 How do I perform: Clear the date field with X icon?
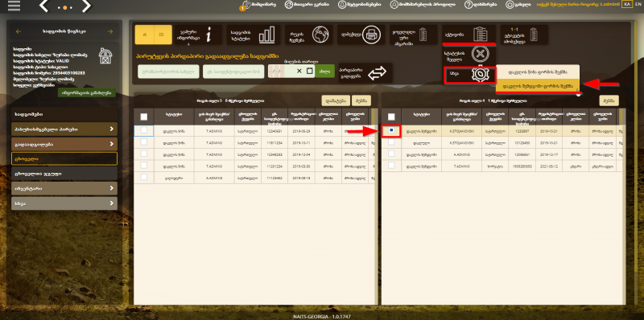(299, 71)
